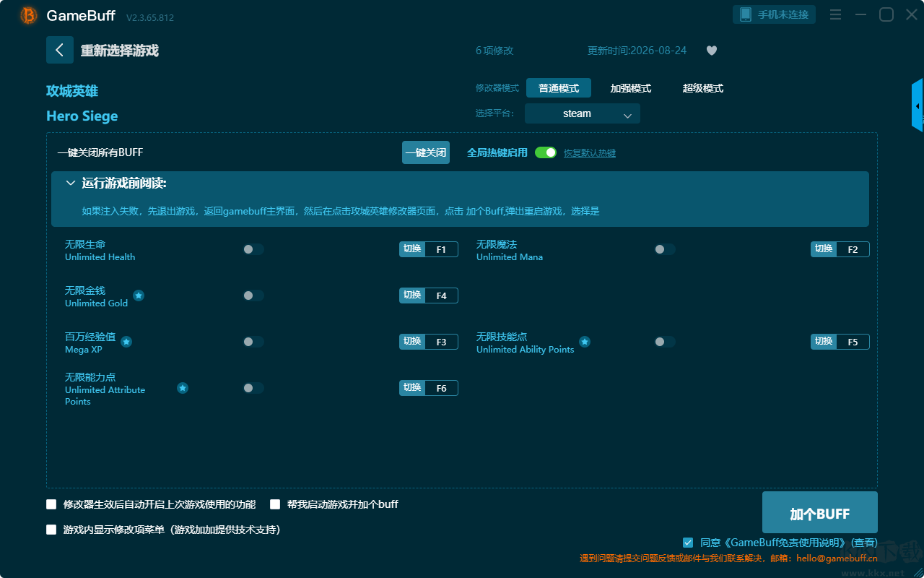Image resolution: width=924 pixels, height=578 pixels.
Task: Click the Hero Siege game title
Action: click(82, 116)
